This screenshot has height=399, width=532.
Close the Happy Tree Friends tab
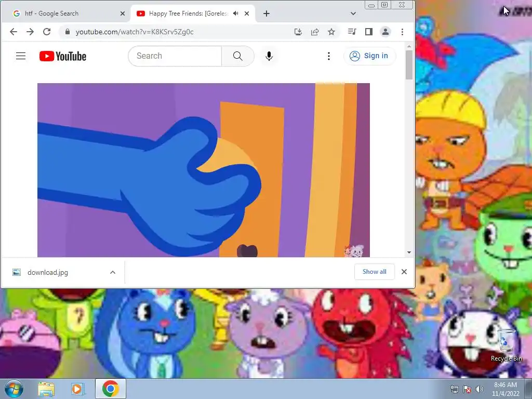(247, 14)
